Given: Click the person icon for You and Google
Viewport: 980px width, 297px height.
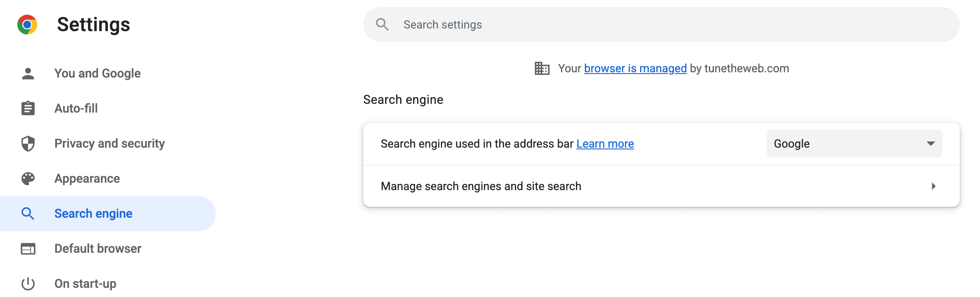Looking at the screenshot, I should pos(28,74).
